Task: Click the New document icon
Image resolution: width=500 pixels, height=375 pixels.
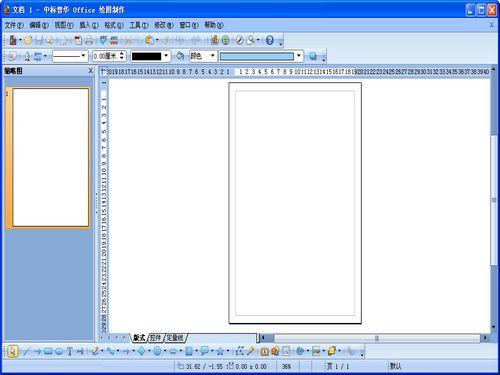Action: [13, 40]
